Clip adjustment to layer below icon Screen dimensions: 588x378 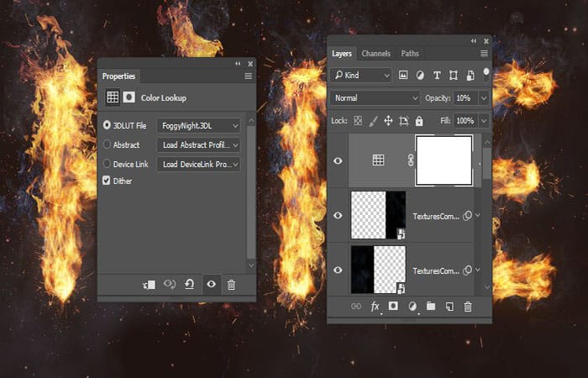click(x=149, y=285)
